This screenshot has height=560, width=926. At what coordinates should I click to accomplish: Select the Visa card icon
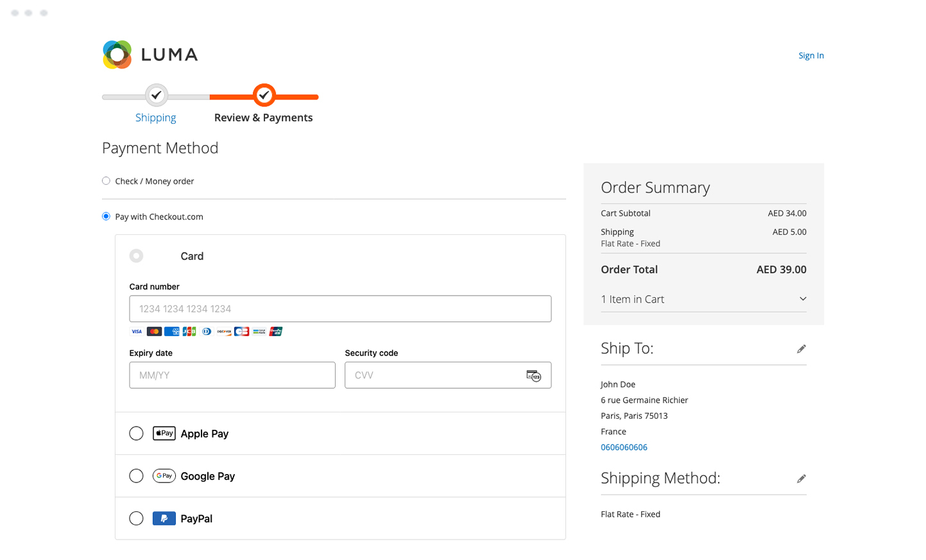click(x=136, y=331)
